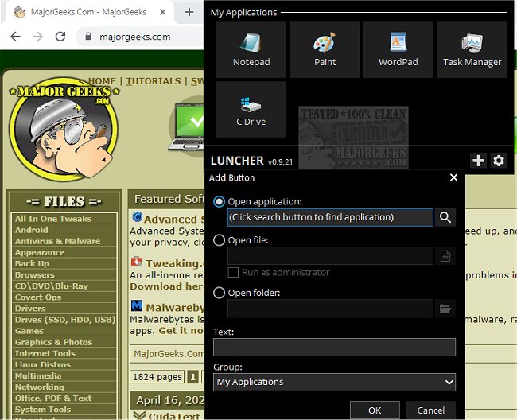Open the Browsers category
Screen dimensions: 517x420
coord(64,275)
